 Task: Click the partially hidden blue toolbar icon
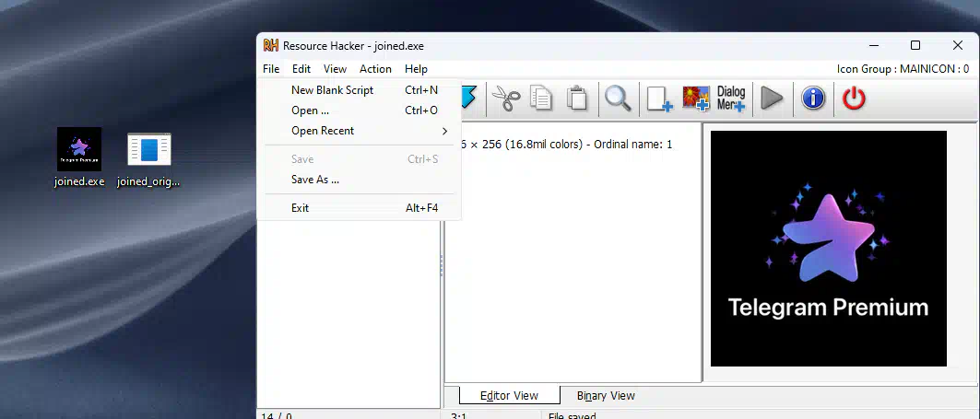[469, 99]
